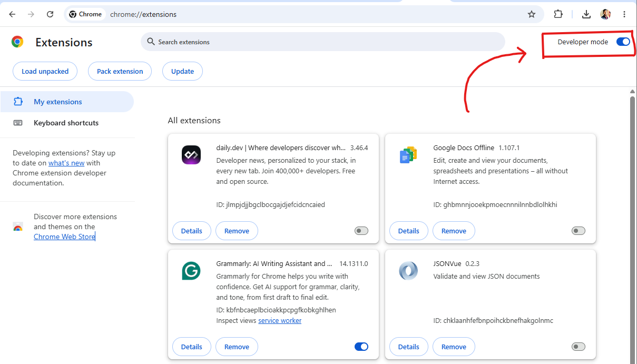Viewport: 637px width, 364px height.
Task: Click the Google Docs Offline ID text
Action: point(495,204)
